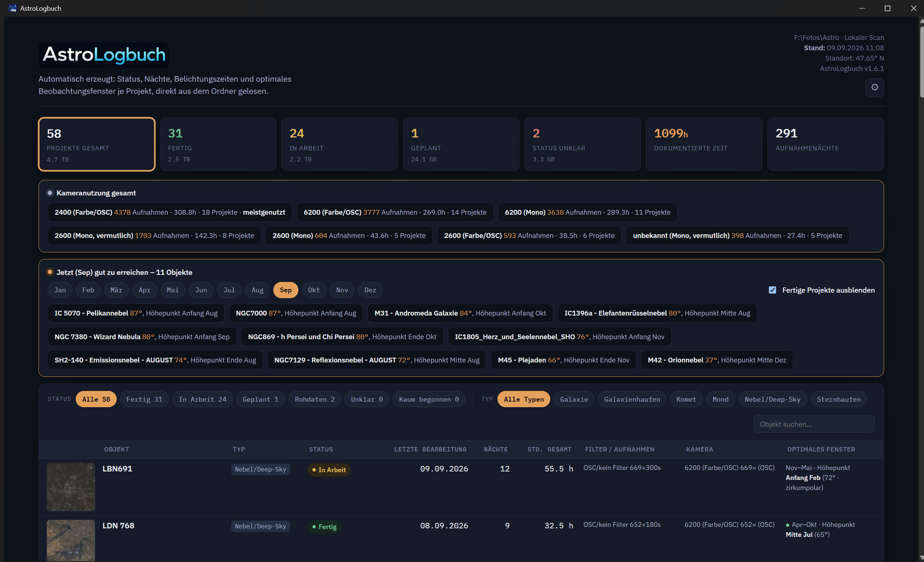The image size is (924, 562).
Task: Click the NGC7000 object chip
Action: (296, 313)
